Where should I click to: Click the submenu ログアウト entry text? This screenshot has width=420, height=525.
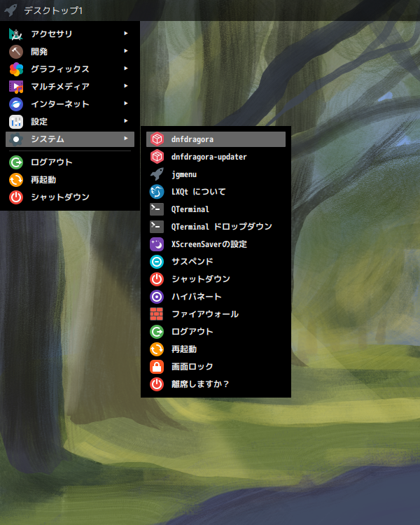coord(192,332)
